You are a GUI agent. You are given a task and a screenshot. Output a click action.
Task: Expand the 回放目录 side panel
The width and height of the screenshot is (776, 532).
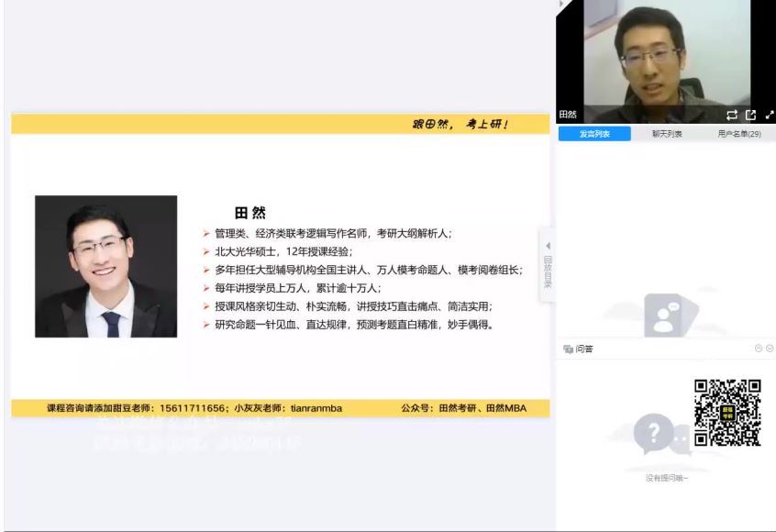click(548, 264)
